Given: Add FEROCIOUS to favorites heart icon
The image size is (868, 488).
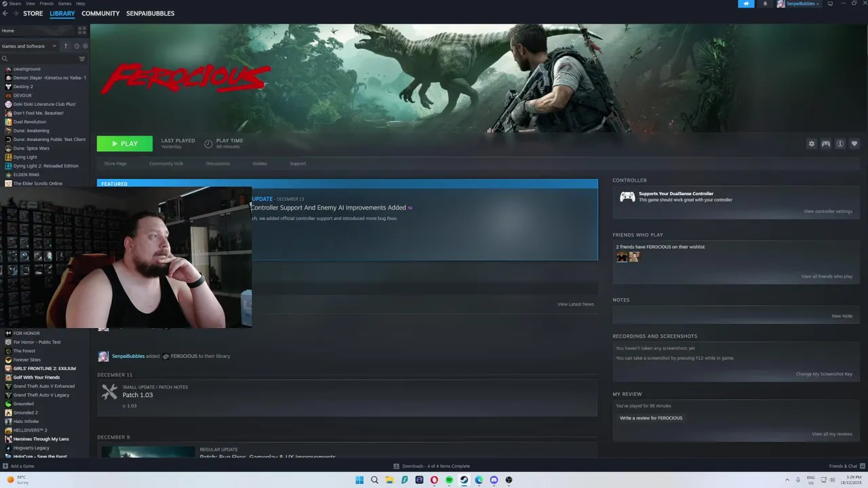Looking at the screenshot, I should click(x=854, y=144).
